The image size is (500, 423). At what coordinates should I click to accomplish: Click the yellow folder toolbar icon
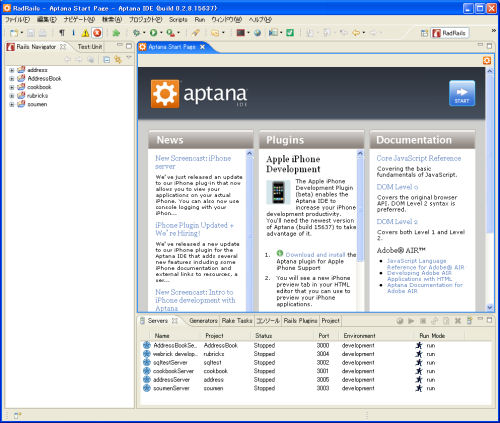pos(215,33)
